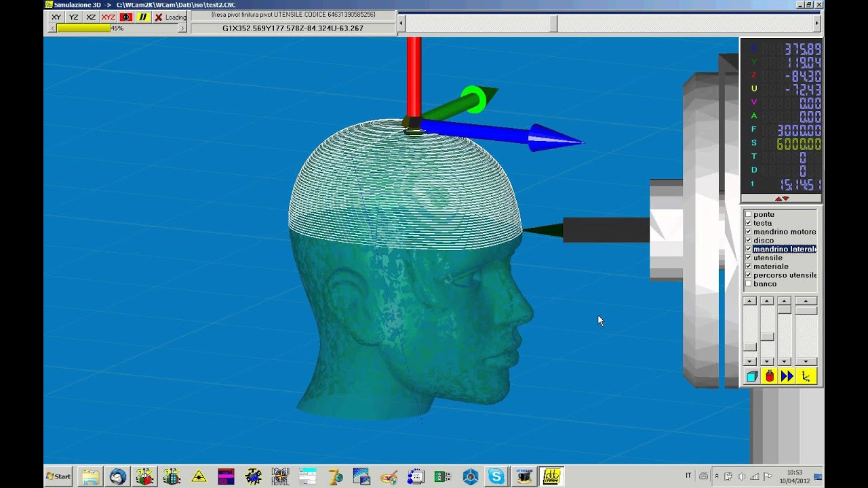Click the F feed rate value 3000.00

point(800,130)
